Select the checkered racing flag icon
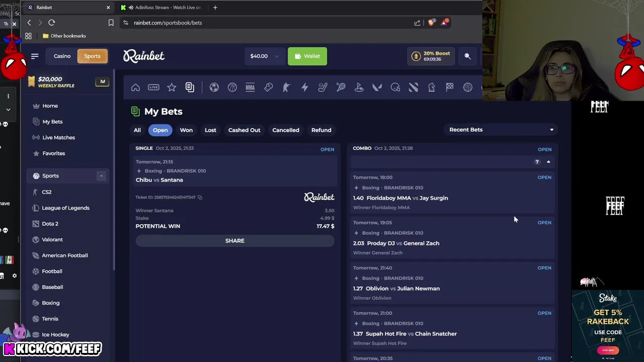644x362 pixels. pos(449,87)
